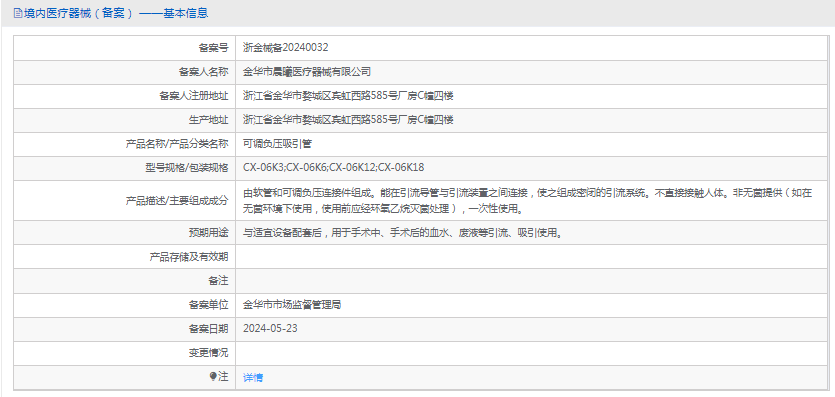Click the 生产地址 address value

(348, 120)
